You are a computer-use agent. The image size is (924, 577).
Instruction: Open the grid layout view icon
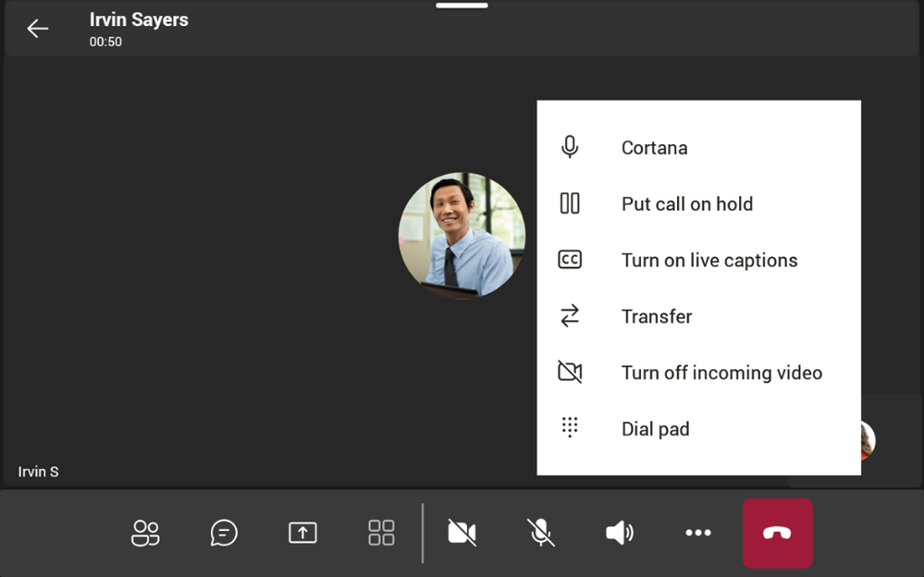coord(381,533)
